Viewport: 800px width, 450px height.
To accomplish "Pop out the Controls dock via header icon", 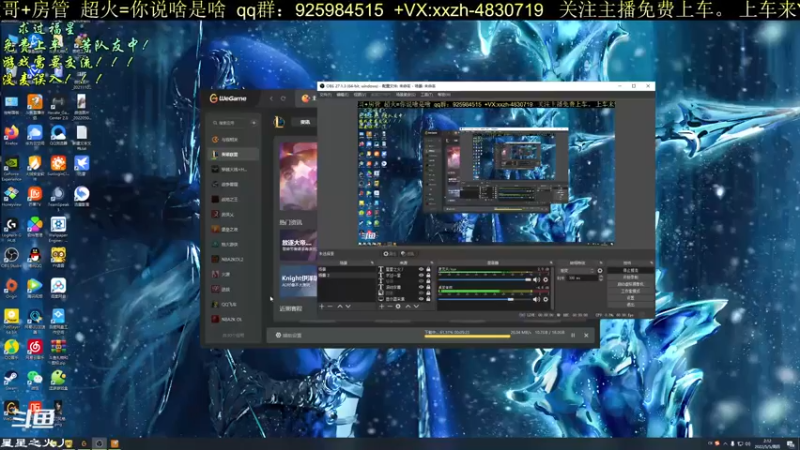I will coord(651,263).
